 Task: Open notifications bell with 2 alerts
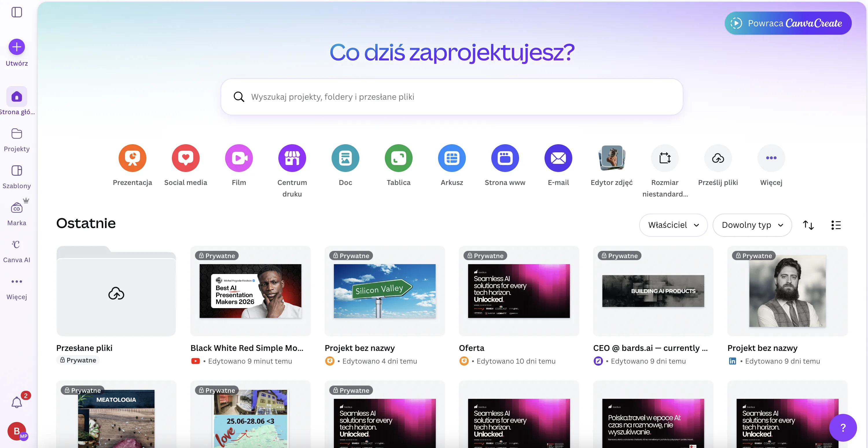[x=17, y=403]
